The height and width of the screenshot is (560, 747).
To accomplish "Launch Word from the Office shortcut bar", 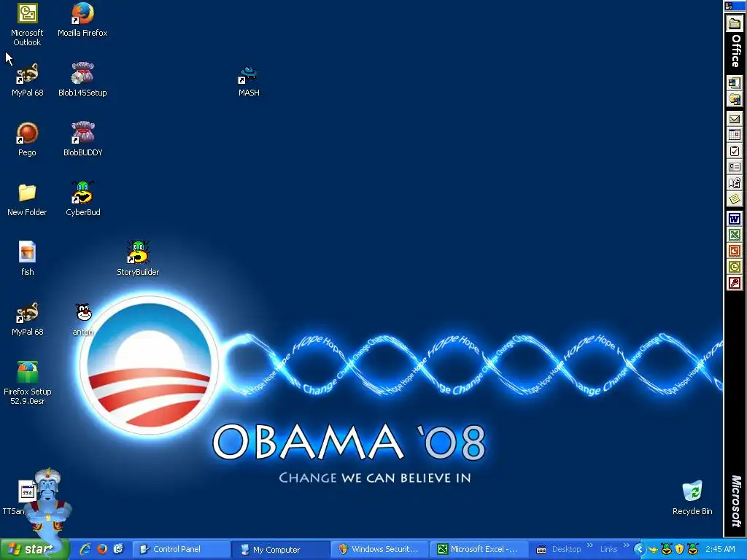I will pos(734,219).
